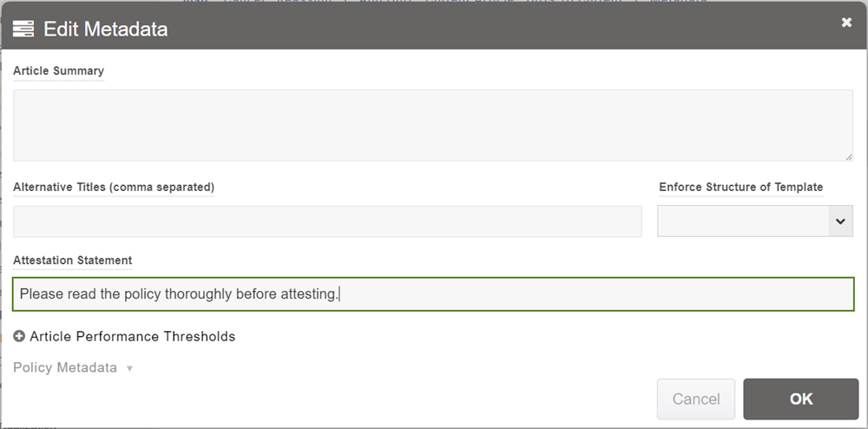Click the Enforce Structure of Template label

[x=740, y=187]
